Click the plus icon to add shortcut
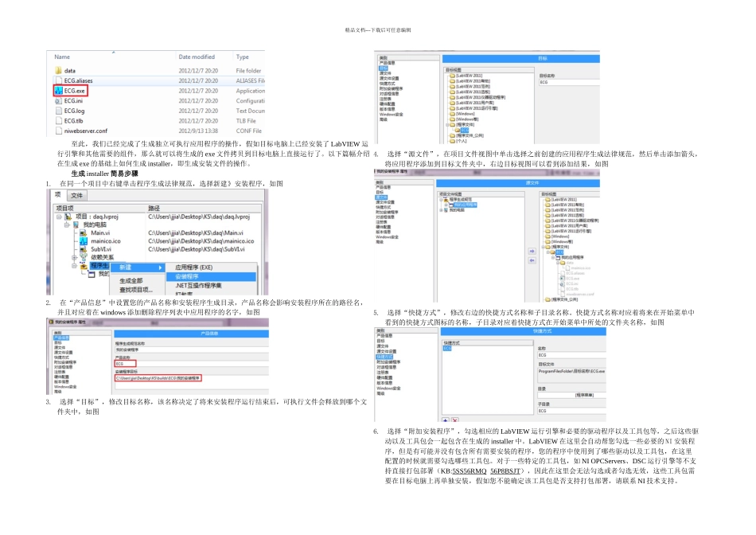 (x=446, y=420)
